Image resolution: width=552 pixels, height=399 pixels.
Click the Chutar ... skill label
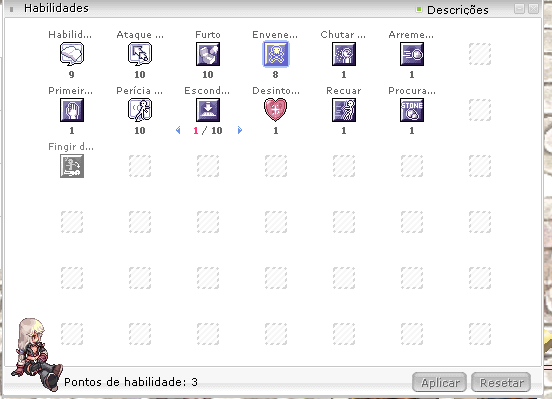[343, 35]
